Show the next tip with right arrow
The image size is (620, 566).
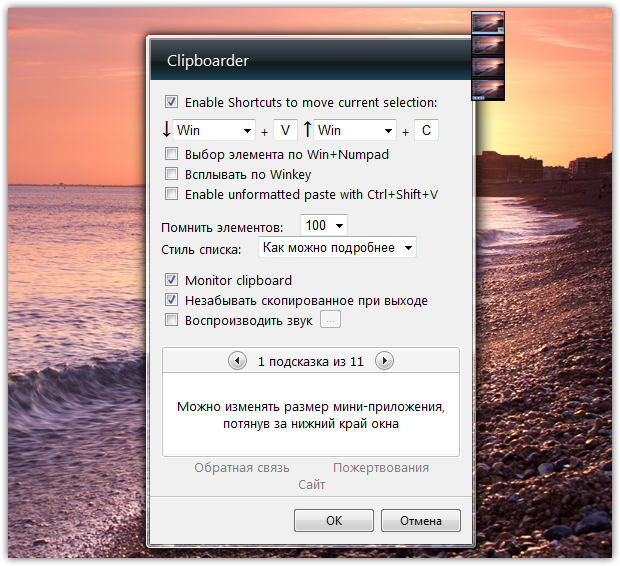[x=384, y=361]
